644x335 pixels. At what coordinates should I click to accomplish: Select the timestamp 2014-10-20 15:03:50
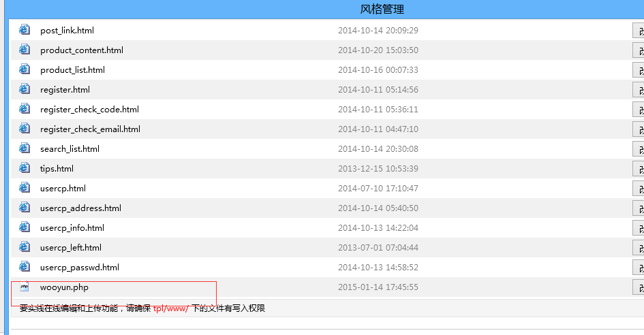tap(378, 50)
